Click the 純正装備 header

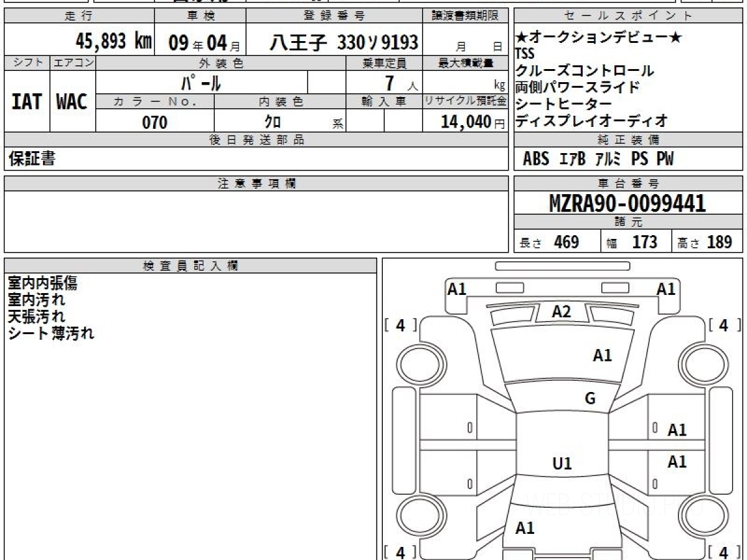[x=628, y=140]
